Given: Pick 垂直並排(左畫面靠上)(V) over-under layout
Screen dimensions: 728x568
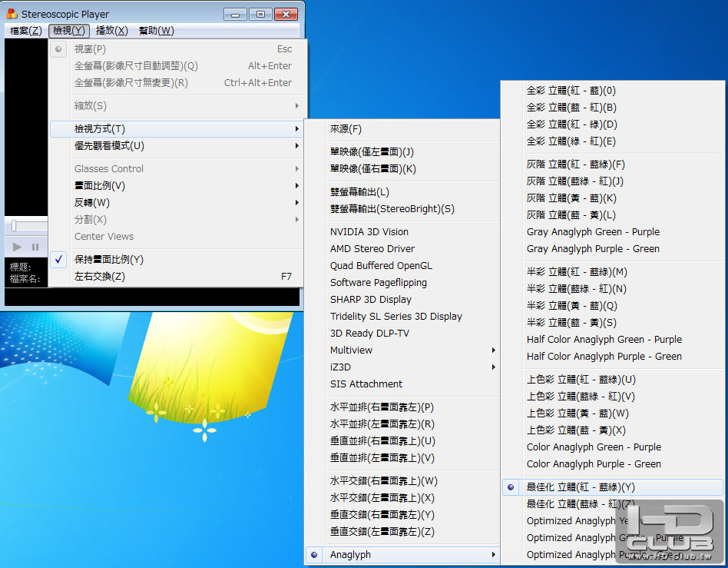Looking at the screenshot, I should [402, 458].
